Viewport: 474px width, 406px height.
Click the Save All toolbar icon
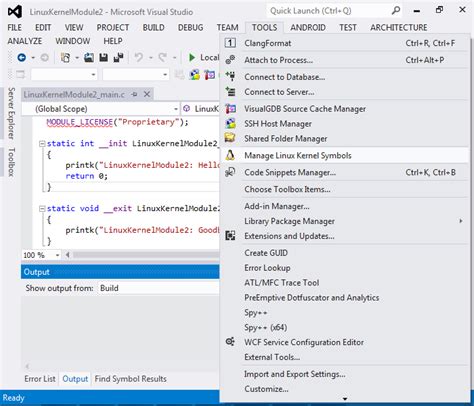[x=118, y=58]
